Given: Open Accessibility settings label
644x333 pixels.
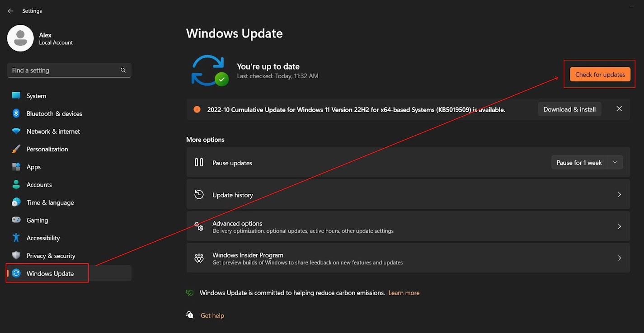Looking at the screenshot, I should click(43, 238).
